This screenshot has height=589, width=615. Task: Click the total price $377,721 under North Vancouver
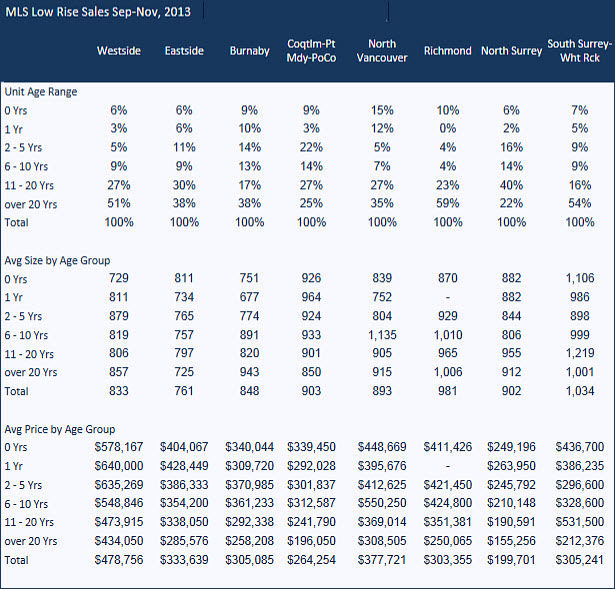click(382, 560)
